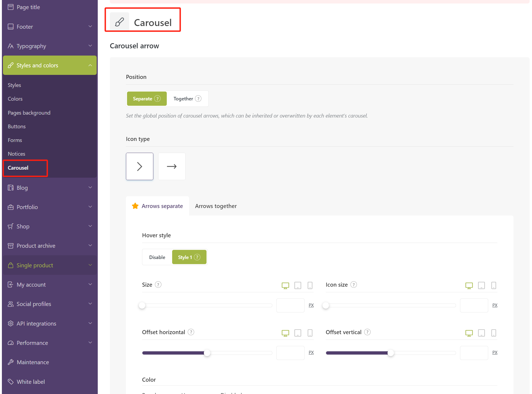Click the Portfolio icon in sidebar
The image size is (532, 394).
click(x=9, y=207)
